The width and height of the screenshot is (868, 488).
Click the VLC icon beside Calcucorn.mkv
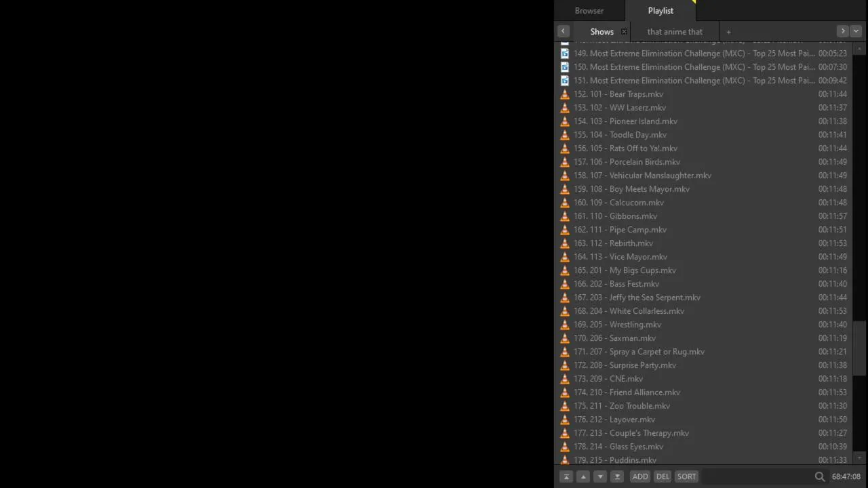coord(565,203)
